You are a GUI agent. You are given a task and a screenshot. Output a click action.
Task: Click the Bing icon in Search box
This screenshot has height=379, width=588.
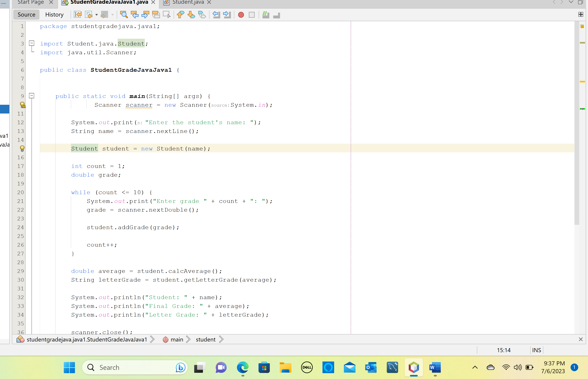(180, 367)
